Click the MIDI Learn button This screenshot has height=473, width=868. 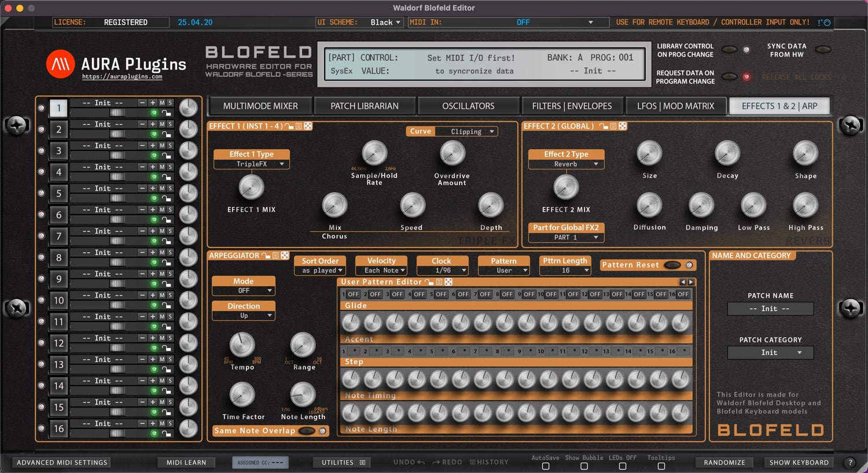pyautogui.click(x=186, y=463)
